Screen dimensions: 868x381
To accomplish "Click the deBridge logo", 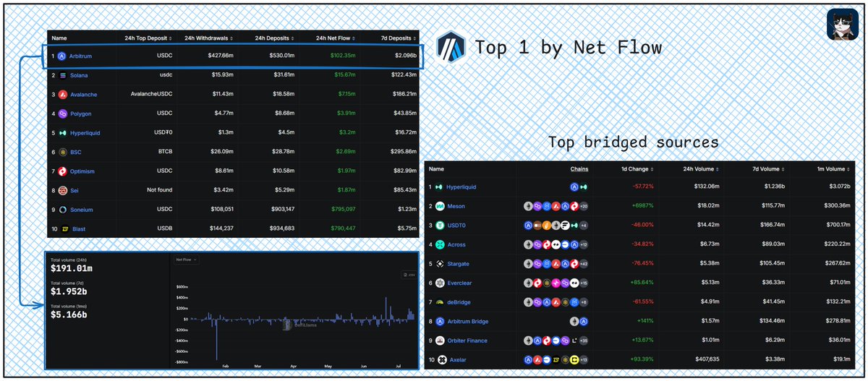I will (440, 302).
